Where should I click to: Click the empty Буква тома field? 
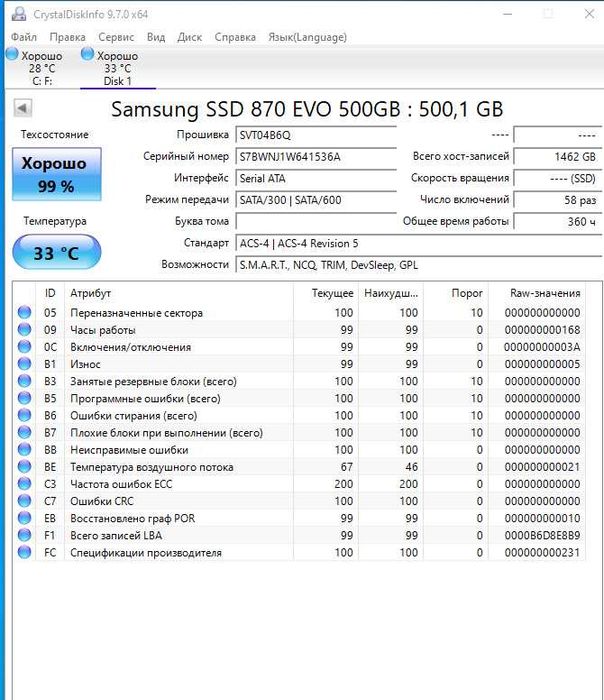[316, 221]
